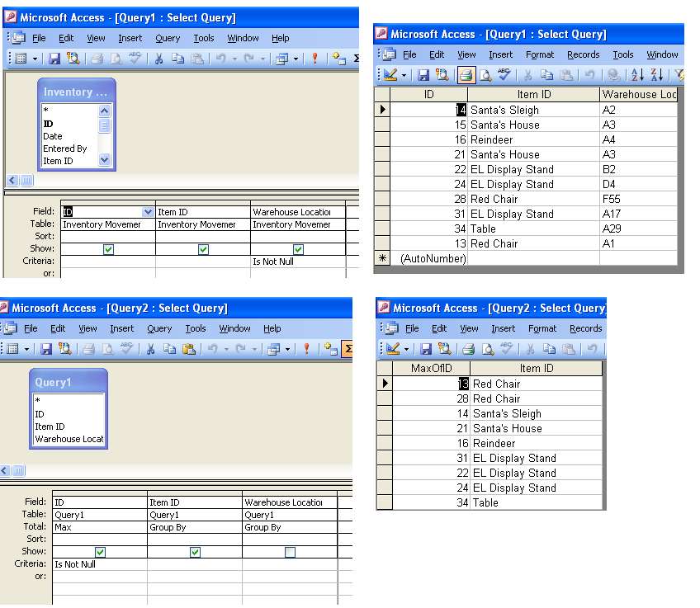Image resolution: width=700 pixels, height=608 pixels.
Task: Select 'Warehouse Locat' field in Query1 list box
Action: coord(69,439)
